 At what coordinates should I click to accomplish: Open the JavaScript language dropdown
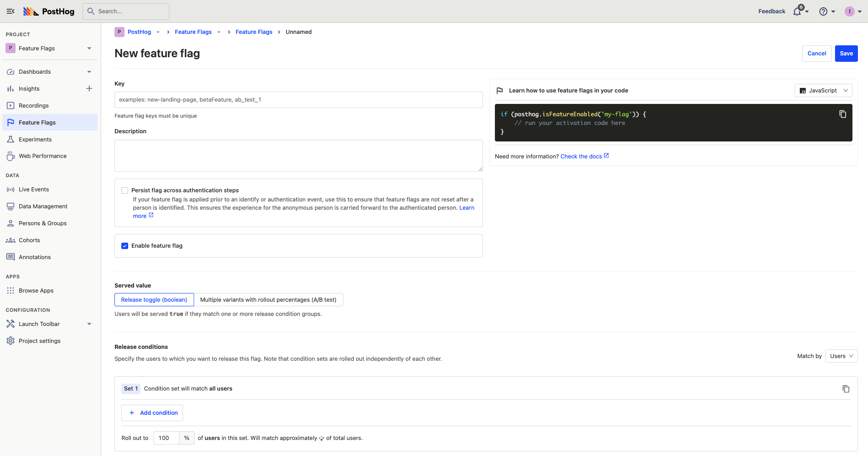[x=823, y=91]
